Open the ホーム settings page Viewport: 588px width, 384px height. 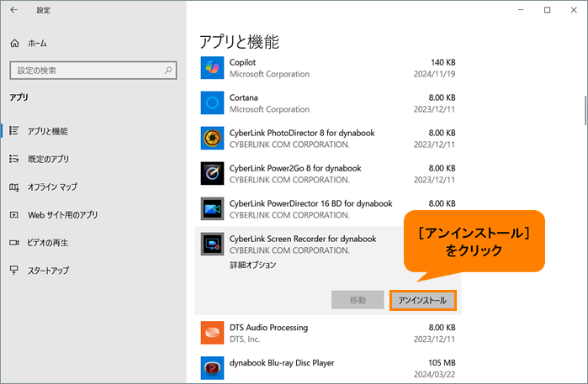pyautogui.click(x=37, y=43)
